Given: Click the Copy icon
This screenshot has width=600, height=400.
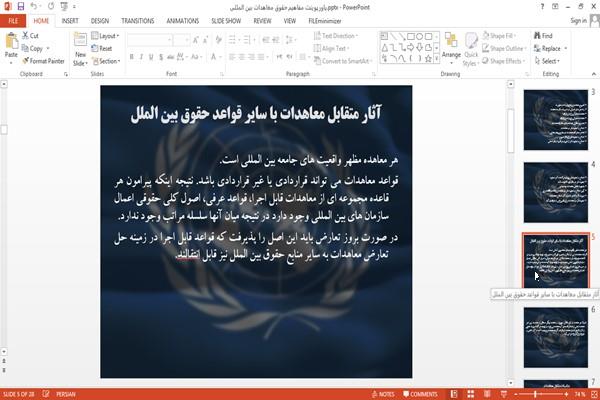Looking at the screenshot, I should (25, 48).
